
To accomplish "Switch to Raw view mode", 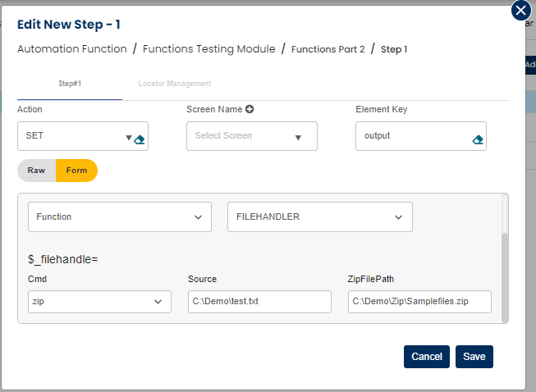I will coord(36,171).
